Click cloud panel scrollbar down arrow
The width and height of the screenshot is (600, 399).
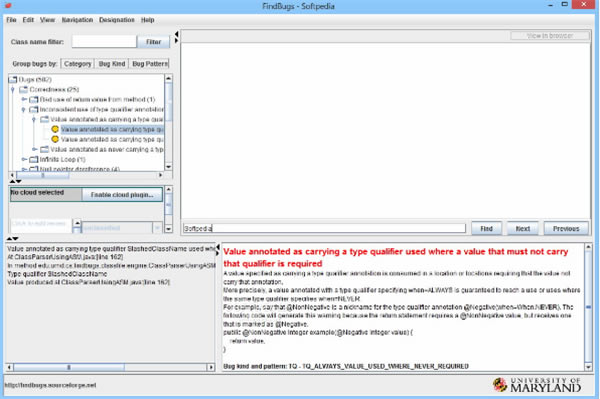click(x=168, y=229)
